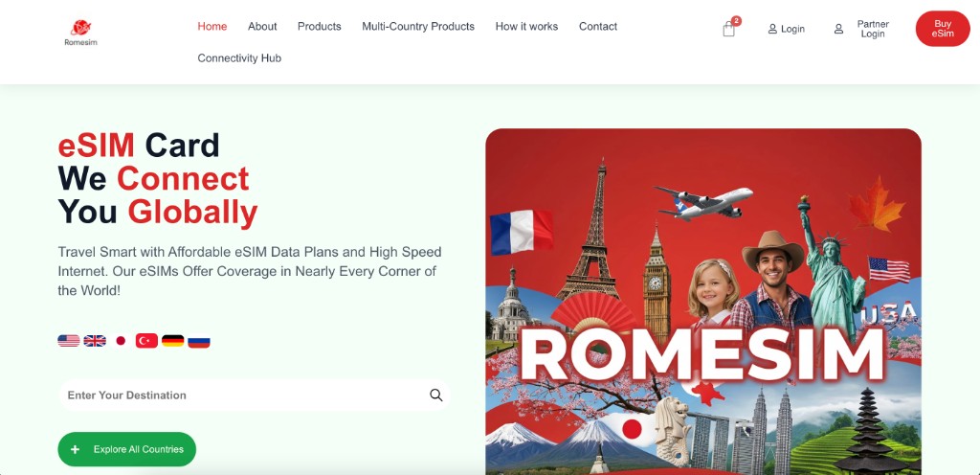The width and height of the screenshot is (980, 475).
Task: Click the Romesim logo
Action: [x=80, y=33]
